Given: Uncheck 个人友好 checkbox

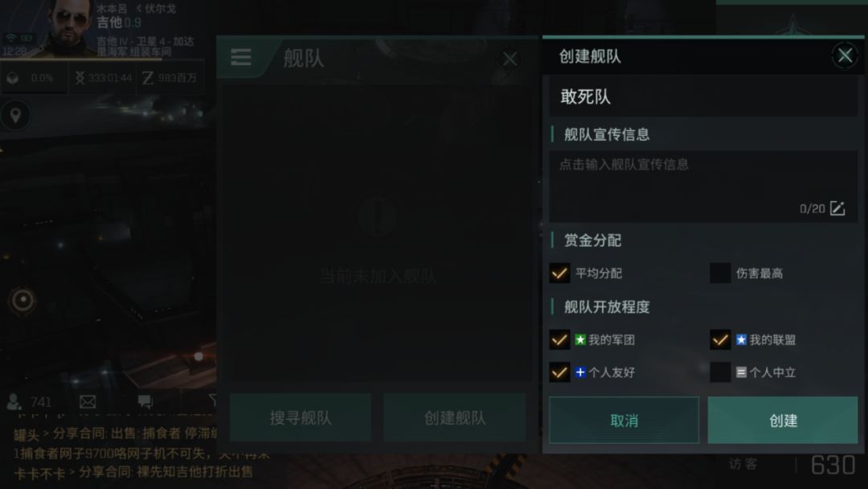Looking at the screenshot, I should point(559,372).
